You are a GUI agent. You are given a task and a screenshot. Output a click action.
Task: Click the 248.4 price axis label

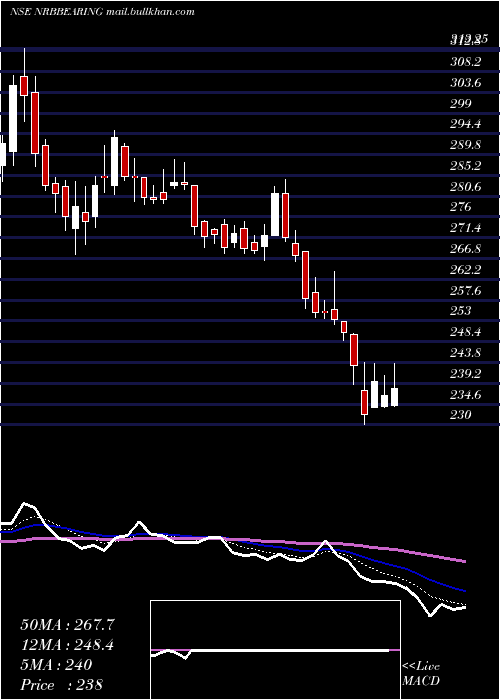pyautogui.click(x=465, y=332)
